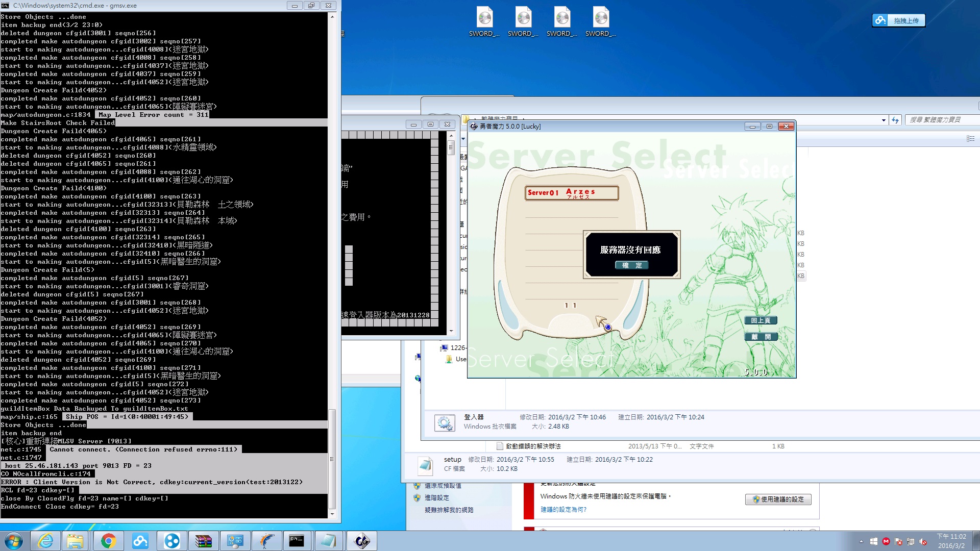Click the 離開 exit button in game
The width and height of the screenshot is (980, 551).
[x=761, y=337]
